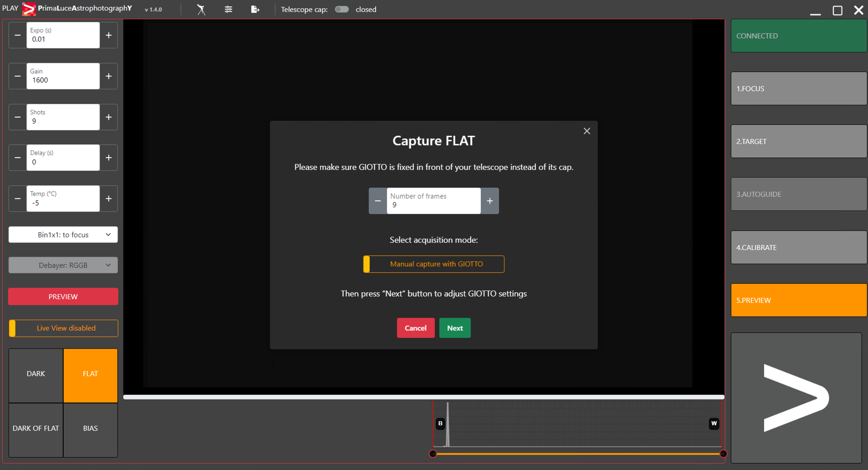
Task: Click the Expo (s) input field
Action: click(63, 35)
